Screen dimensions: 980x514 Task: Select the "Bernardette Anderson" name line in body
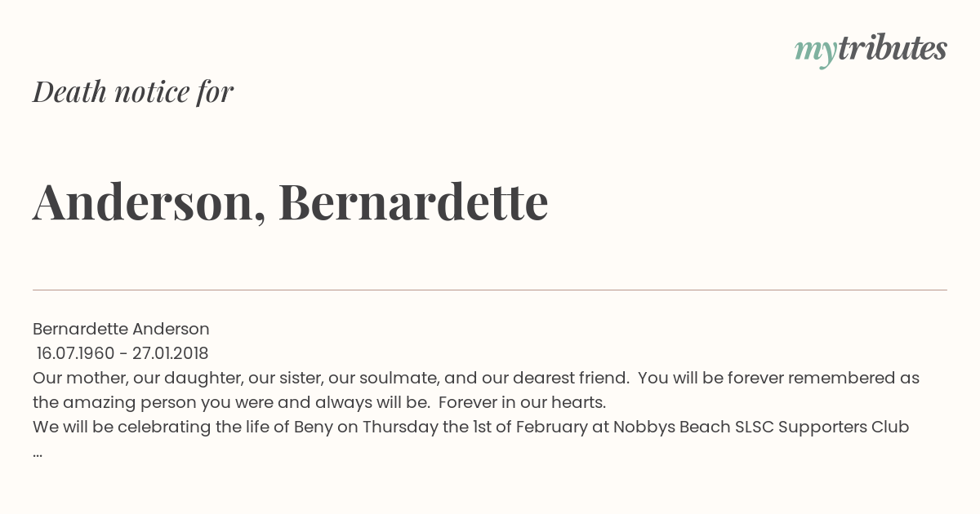[x=121, y=329]
